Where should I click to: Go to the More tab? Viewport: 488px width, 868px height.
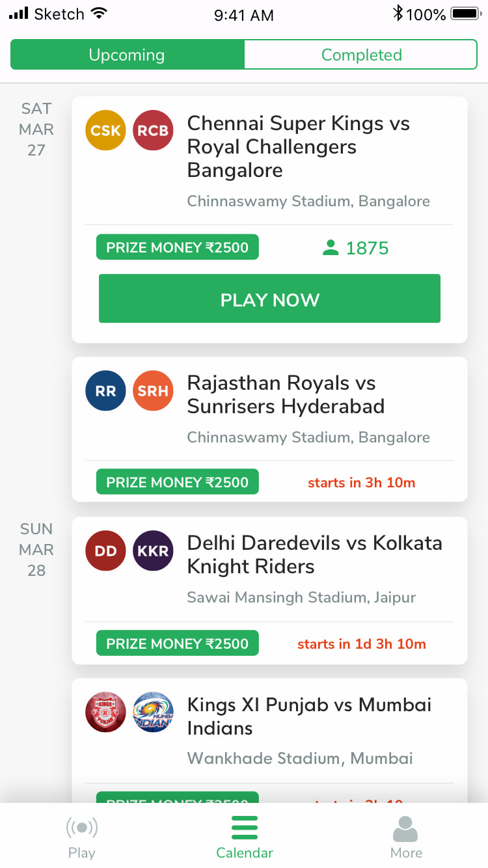tap(406, 837)
